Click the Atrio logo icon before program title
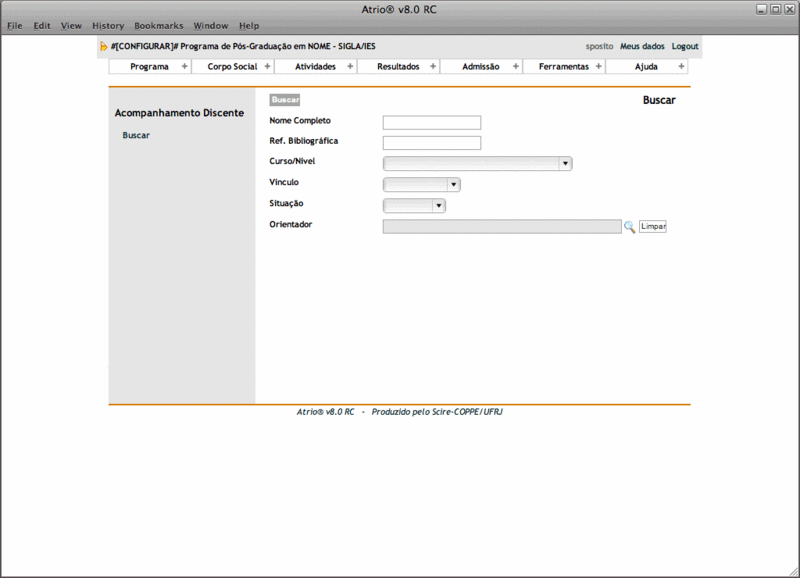 click(x=103, y=47)
